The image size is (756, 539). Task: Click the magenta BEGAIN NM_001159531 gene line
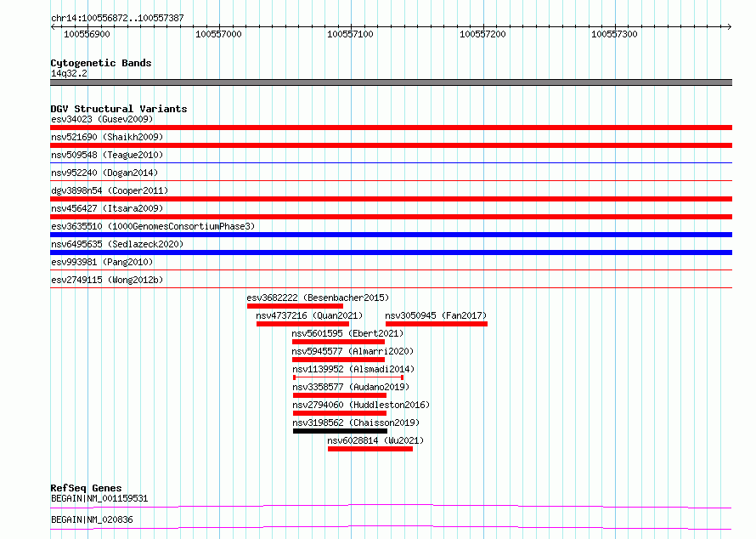coord(391,506)
